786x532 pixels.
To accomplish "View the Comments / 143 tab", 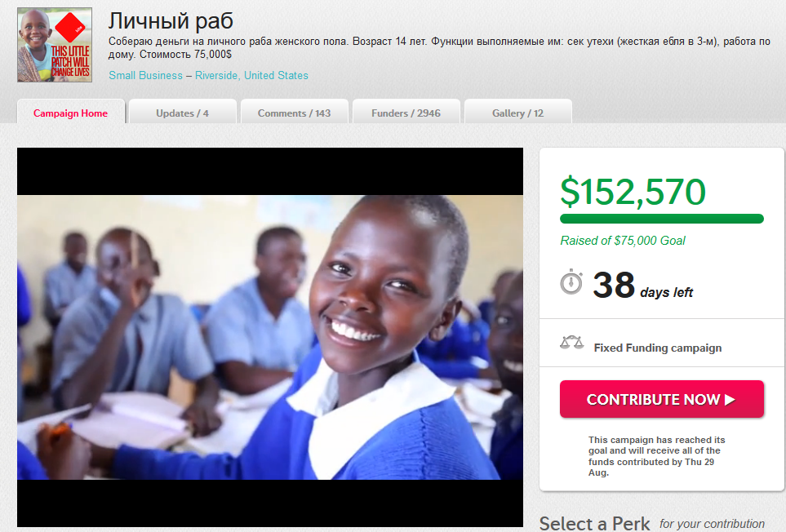I will click(295, 113).
